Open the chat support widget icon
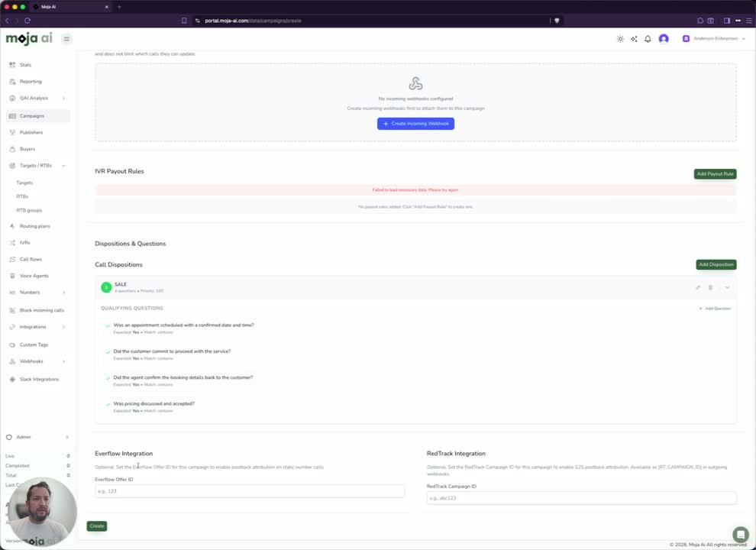756x550 pixels. (740, 534)
